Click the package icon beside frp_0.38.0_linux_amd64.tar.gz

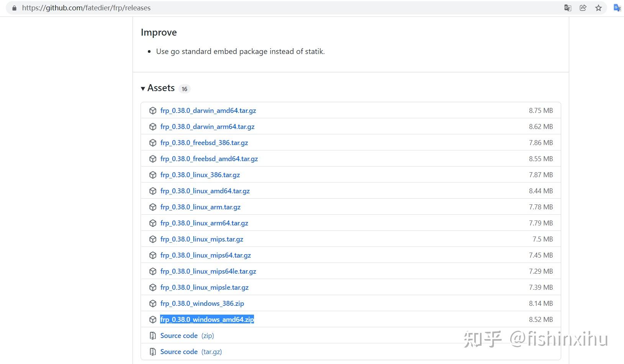tap(152, 191)
